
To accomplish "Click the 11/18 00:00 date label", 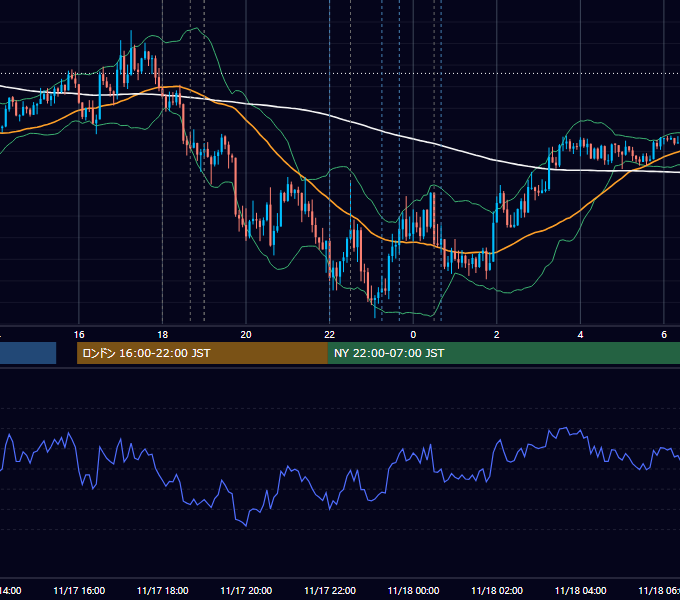I will 413,590.
